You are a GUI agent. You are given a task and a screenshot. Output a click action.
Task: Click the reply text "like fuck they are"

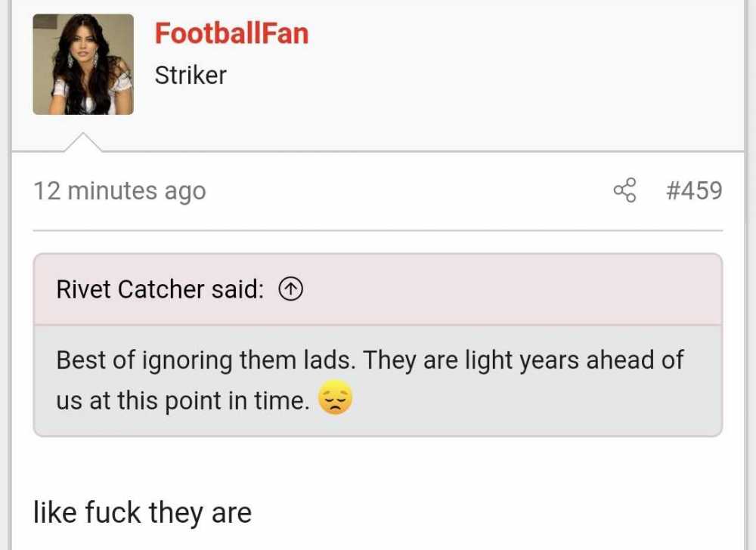point(142,512)
